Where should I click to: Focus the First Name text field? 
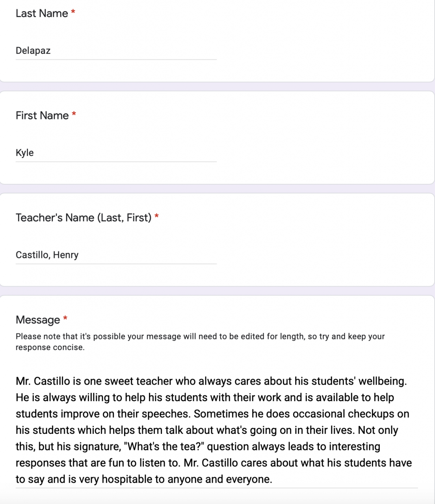pos(116,153)
